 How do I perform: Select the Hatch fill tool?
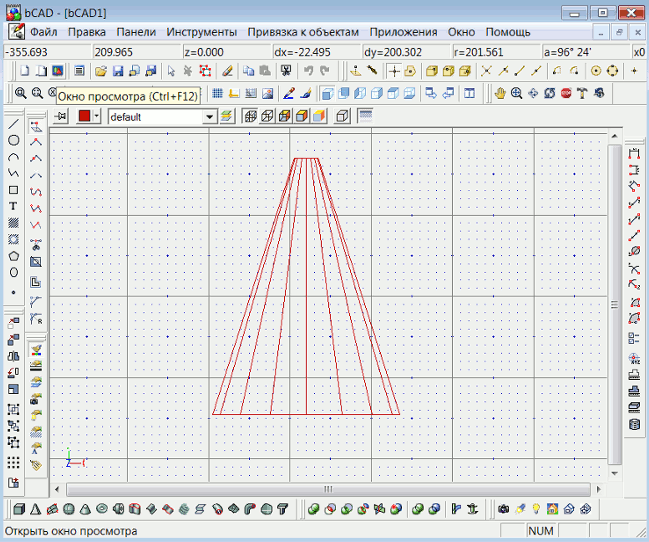[13, 223]
